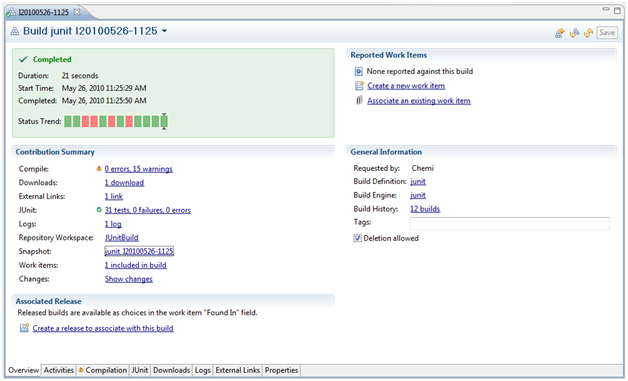
Task: Click the warning icon beside Compile results
Action: click(99, 169)
